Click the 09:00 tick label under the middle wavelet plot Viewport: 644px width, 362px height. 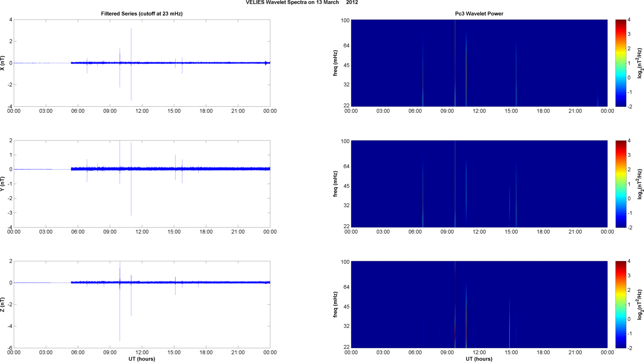pyautogui.click(x=447, y=232)
